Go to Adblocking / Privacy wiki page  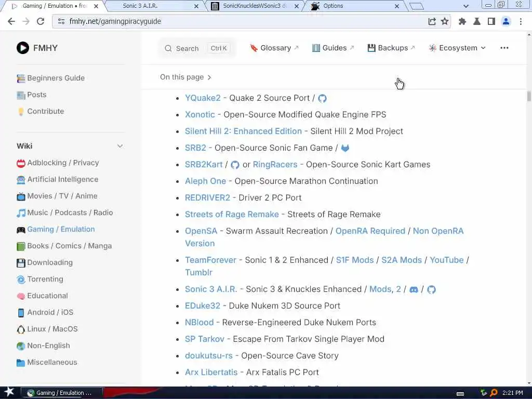58,163
